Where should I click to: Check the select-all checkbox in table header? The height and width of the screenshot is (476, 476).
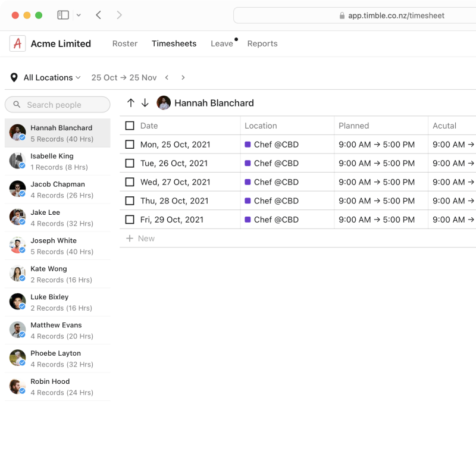coord(129,126)
